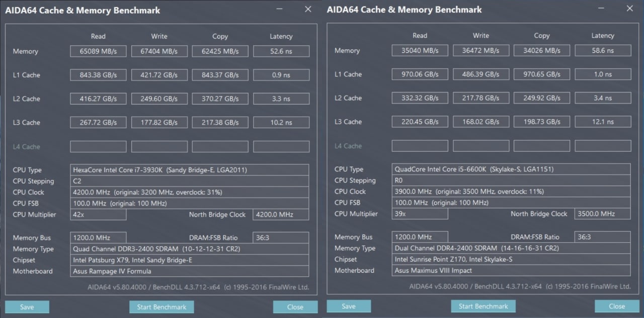Select L1 cache read 843.38 GB/s
This screenshot has width=644, height=318.
pyautogui.click(x=98, y=75)
